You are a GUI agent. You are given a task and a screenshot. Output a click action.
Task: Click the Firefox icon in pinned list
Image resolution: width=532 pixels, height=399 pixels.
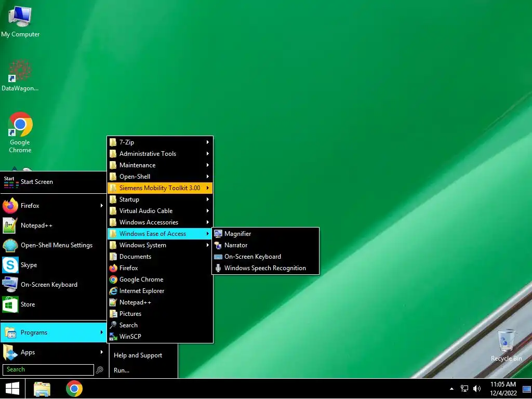pos(10,206)
